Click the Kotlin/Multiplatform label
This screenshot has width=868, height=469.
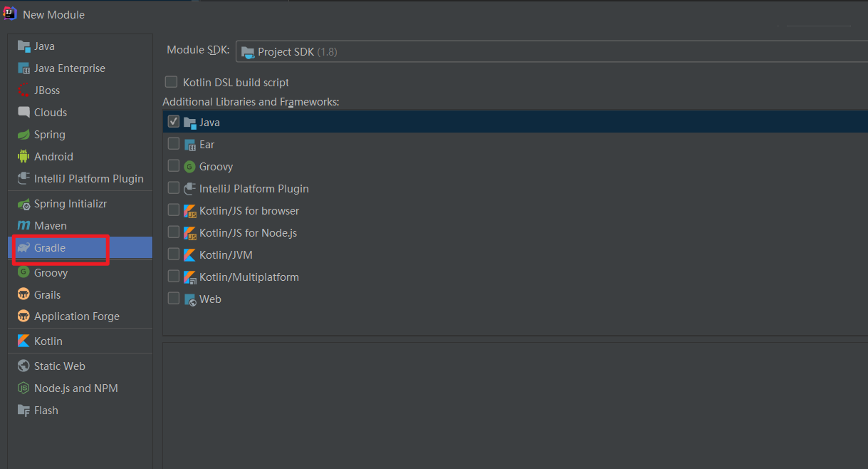249,277
